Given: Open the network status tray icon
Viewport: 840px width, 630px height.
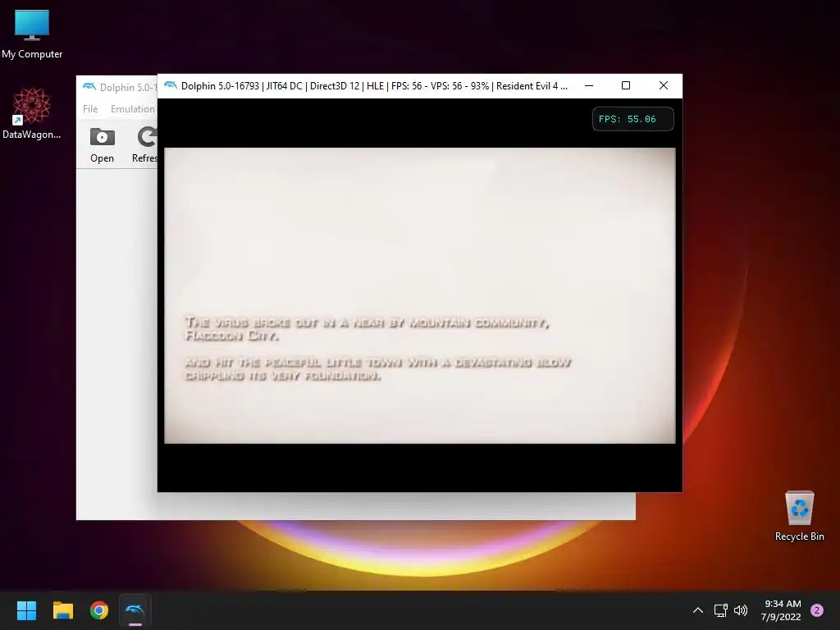Looking at the screenshot, I should [720, 610].
